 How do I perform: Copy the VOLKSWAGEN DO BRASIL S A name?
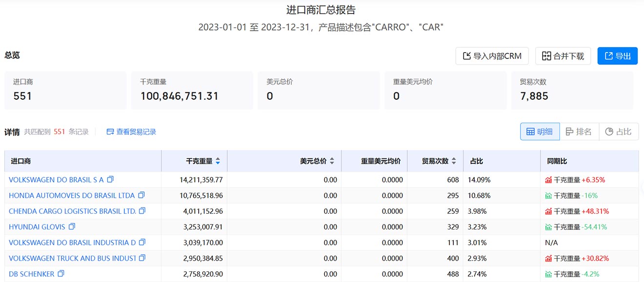(110, 180)
